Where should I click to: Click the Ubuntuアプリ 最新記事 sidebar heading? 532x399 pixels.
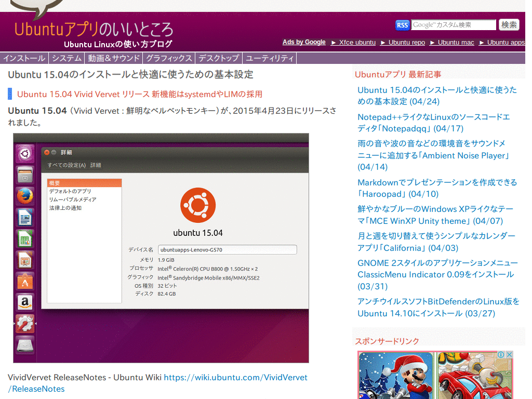pyautogui.click(x=398, y=74)
